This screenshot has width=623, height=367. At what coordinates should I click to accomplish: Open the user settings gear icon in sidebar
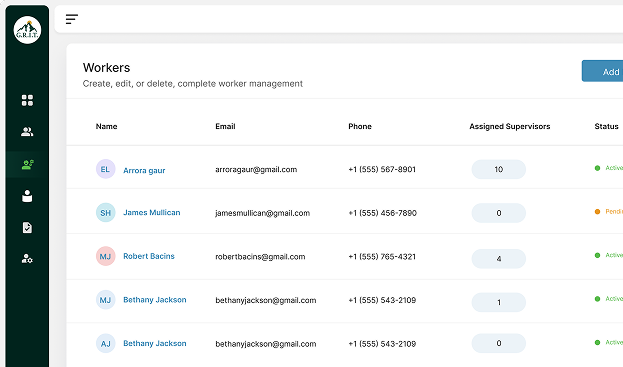point(27,259)
